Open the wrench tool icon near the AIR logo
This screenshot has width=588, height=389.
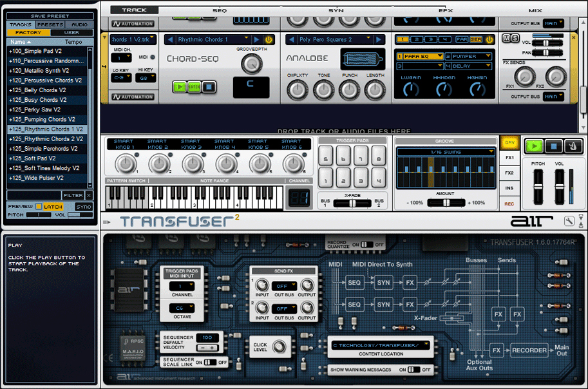(569, 220)
